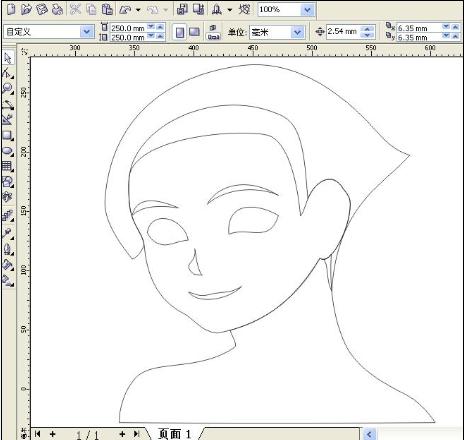Switch to the 页面 1 page tab

tap(175, 434)
